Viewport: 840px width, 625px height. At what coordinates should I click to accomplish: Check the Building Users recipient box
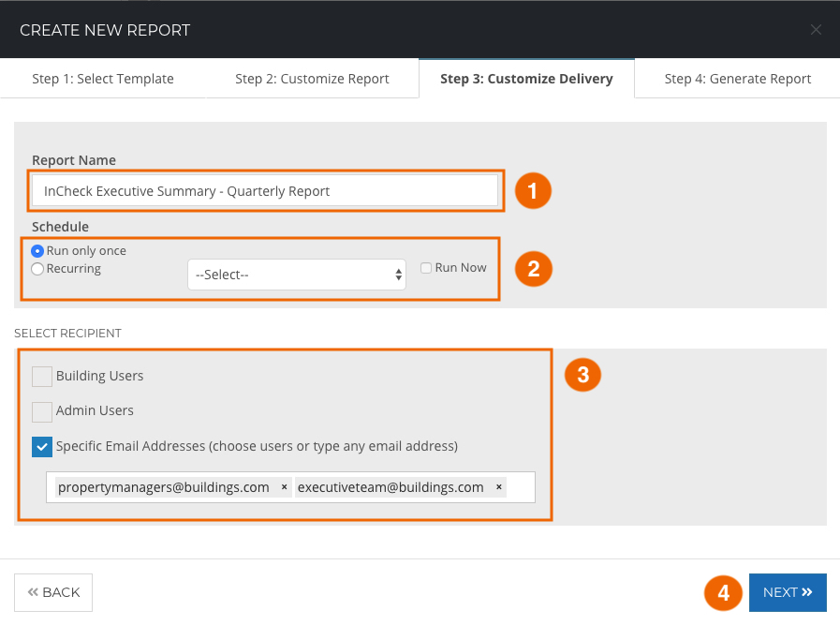pyautogui.click(x=42, y=377)
